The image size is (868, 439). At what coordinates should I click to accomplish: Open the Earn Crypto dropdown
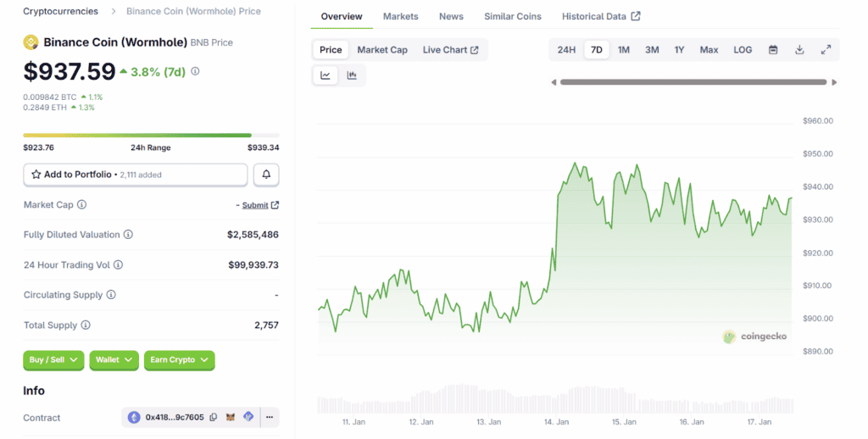179,360
